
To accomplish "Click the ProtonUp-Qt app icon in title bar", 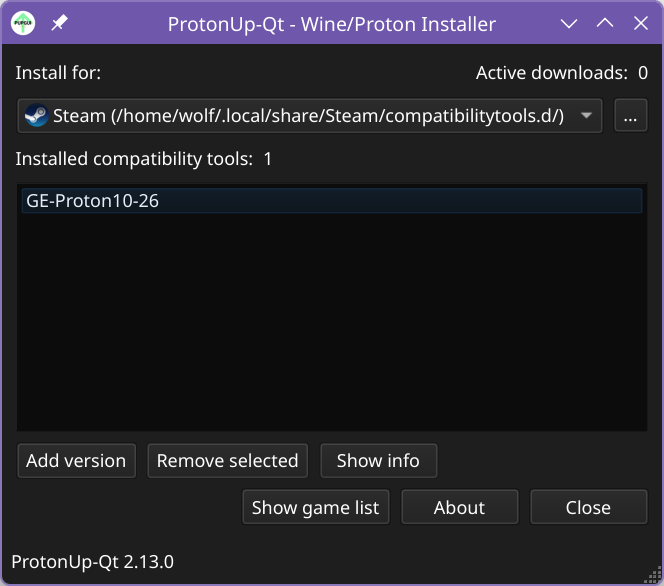I will point(23,23).
